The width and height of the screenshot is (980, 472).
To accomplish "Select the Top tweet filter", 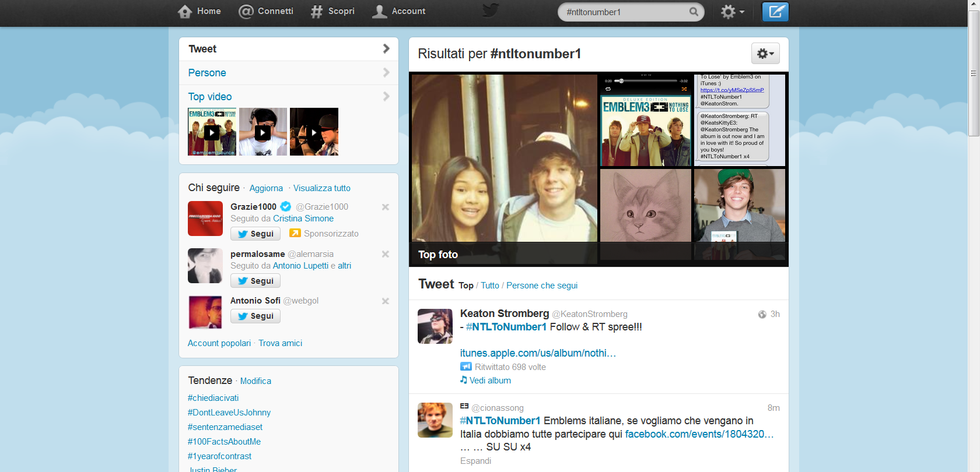I will (x=466, y=286).
